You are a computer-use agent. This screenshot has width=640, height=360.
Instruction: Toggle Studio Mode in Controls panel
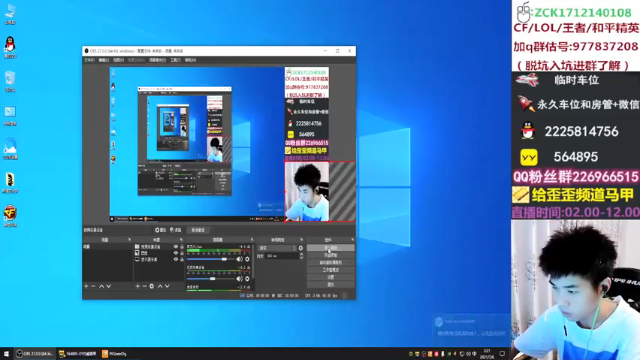click(331, 270)
